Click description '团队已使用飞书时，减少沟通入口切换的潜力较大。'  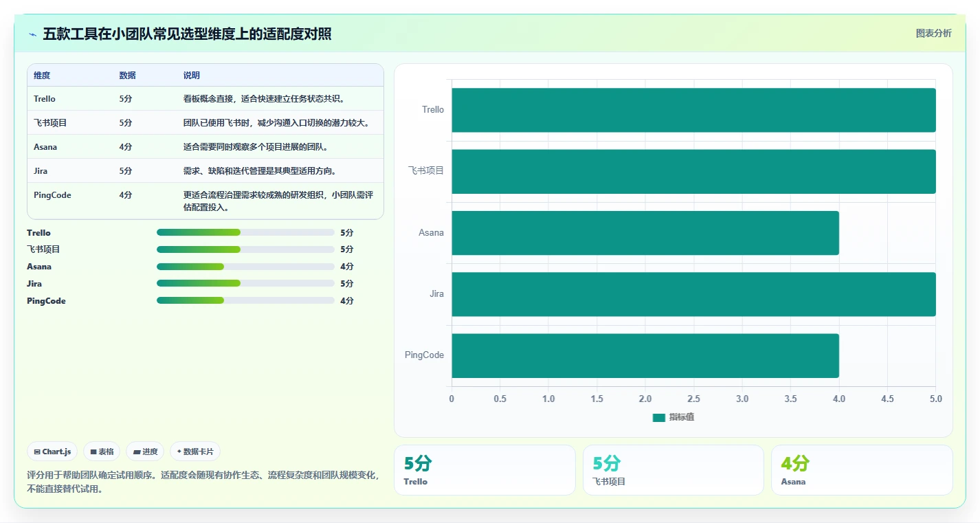(x=277, y=123)
